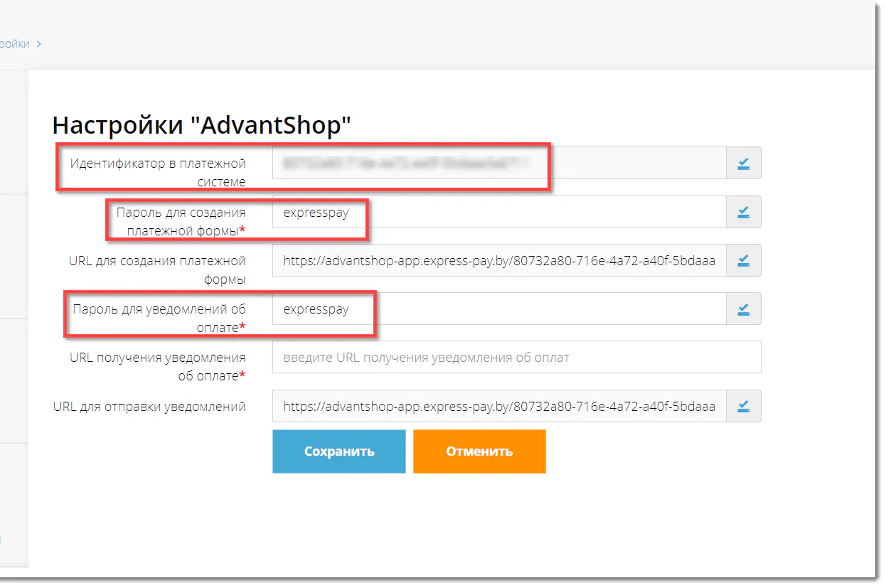The image size is (886, 588).
Task: Click the label Пароль для уведомлений об оплате
Action: [x=159, y=318]
